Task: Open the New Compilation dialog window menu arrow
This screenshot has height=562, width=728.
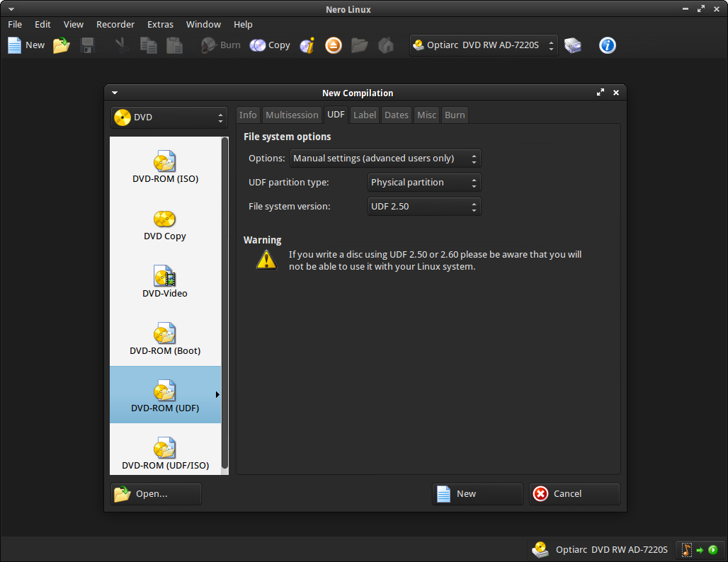Action: [x=115, y=93]
